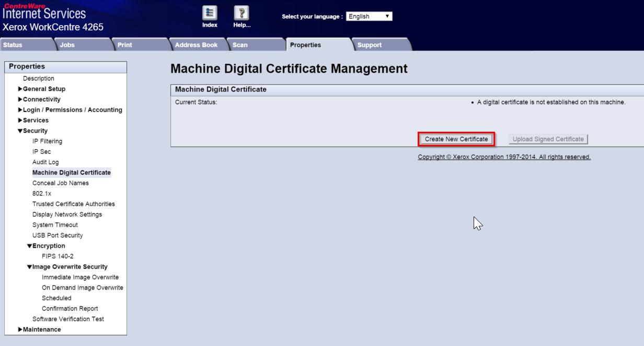
Task: Open the Index page icon
Action: click(x=209, y=14)
